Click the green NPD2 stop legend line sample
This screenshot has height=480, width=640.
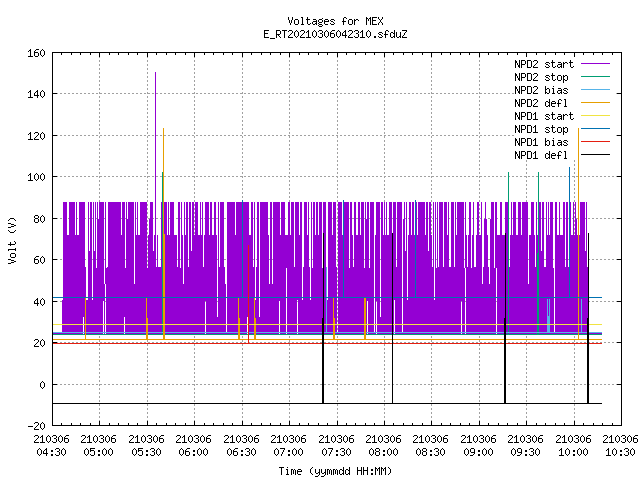point(595,77)
